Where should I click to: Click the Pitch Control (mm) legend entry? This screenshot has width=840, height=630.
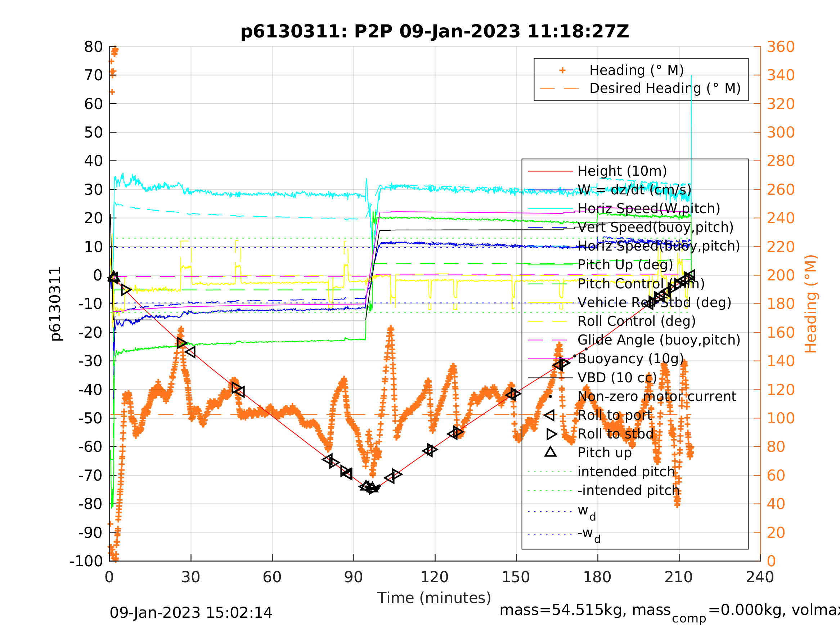[x=641, y=284]
